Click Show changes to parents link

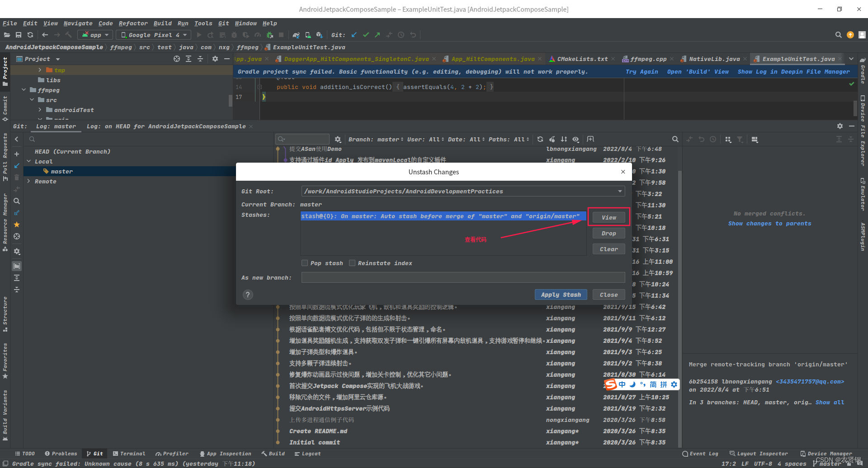[x=769, y=223]
